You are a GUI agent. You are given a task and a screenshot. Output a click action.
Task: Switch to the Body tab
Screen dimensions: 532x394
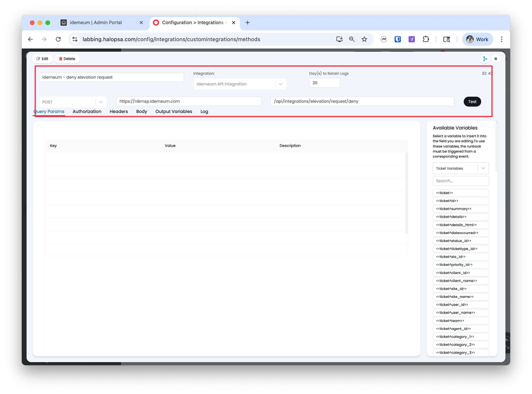(142, 111)
